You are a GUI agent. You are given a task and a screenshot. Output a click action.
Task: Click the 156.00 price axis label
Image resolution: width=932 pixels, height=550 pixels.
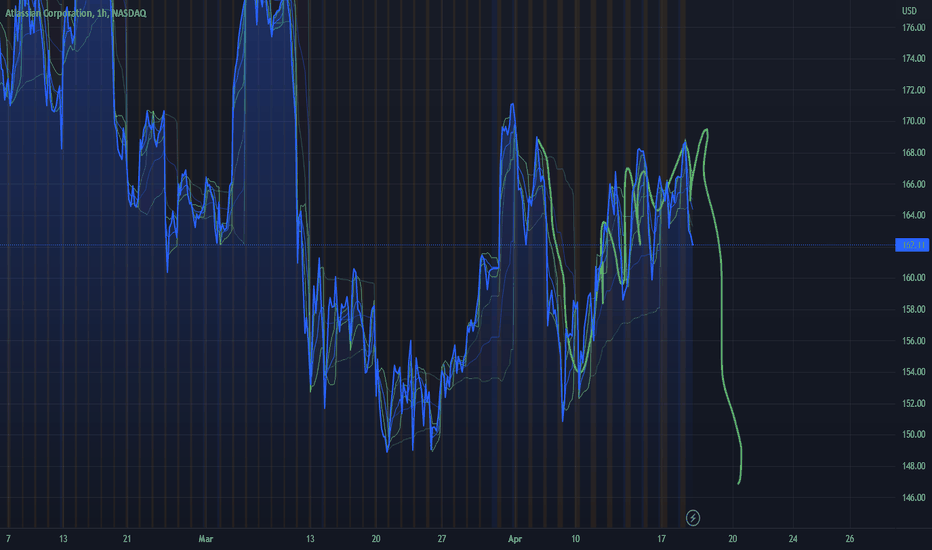coord(914,341)
